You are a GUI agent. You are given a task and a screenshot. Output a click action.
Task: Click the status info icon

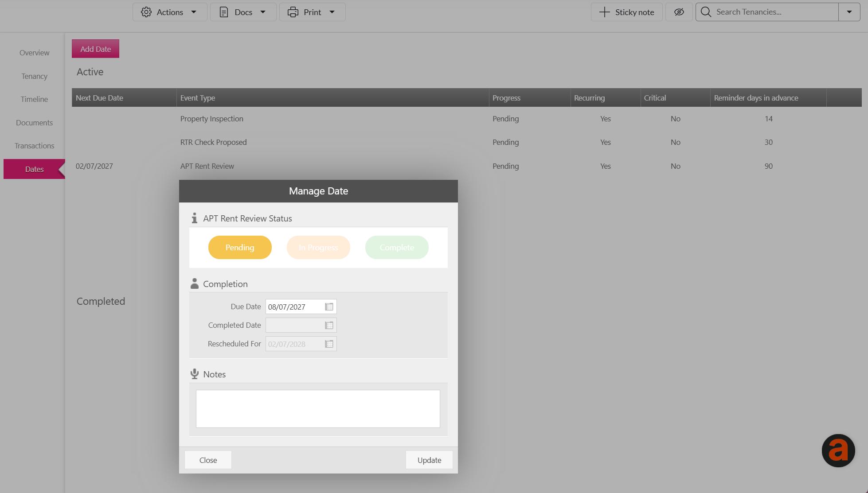click(x=194, y=218)
